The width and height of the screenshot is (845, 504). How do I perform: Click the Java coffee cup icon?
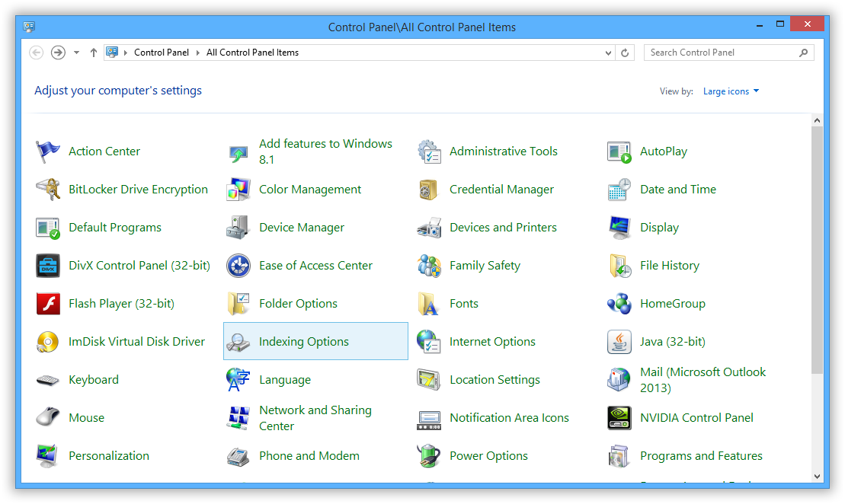click(x=619, y=342)
